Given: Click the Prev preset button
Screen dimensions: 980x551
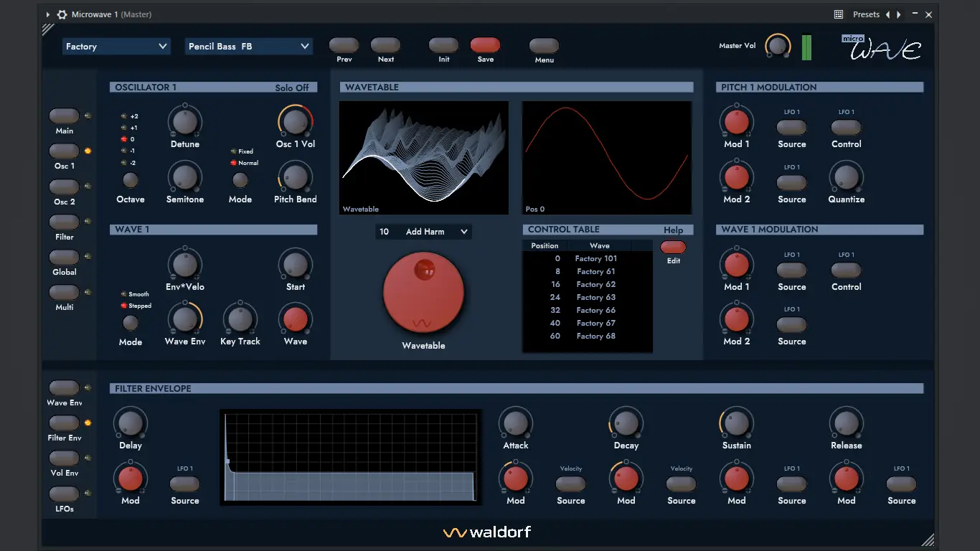Looking at the screenshot, I should pyautogui.click(x=344, y=45).
